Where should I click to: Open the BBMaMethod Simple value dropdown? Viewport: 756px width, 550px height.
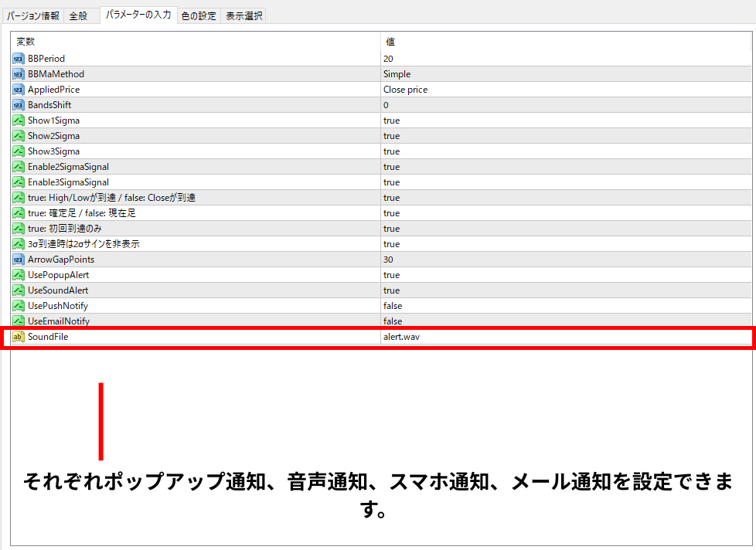(397, 74)
